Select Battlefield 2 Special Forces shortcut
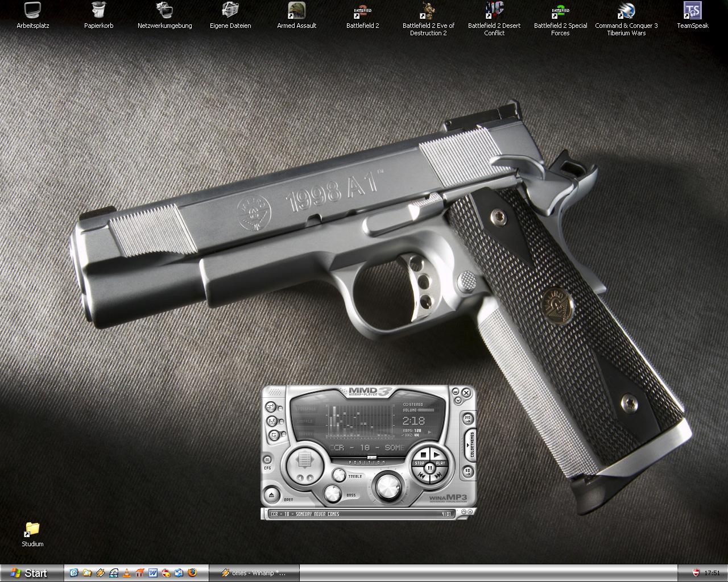Screen dimensions: 728x582 [560, 19]
